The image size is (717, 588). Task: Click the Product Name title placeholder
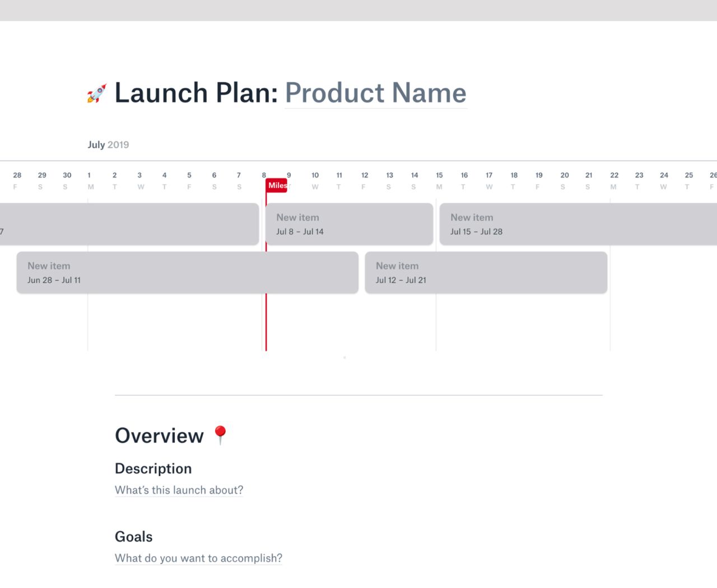tap(375, 93)
